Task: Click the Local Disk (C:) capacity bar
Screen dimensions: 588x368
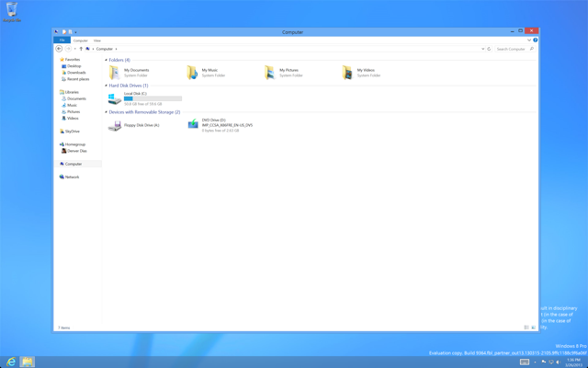Action: [153, 98]
